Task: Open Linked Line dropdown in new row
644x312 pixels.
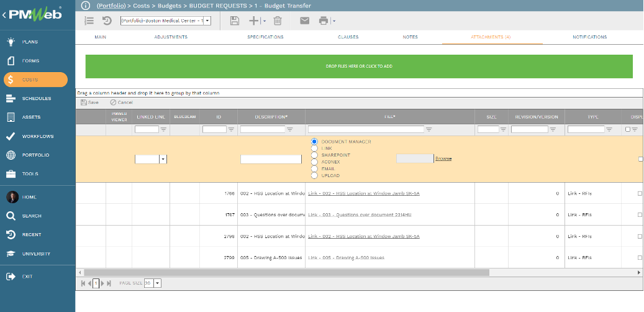Action: click(163, 159)
